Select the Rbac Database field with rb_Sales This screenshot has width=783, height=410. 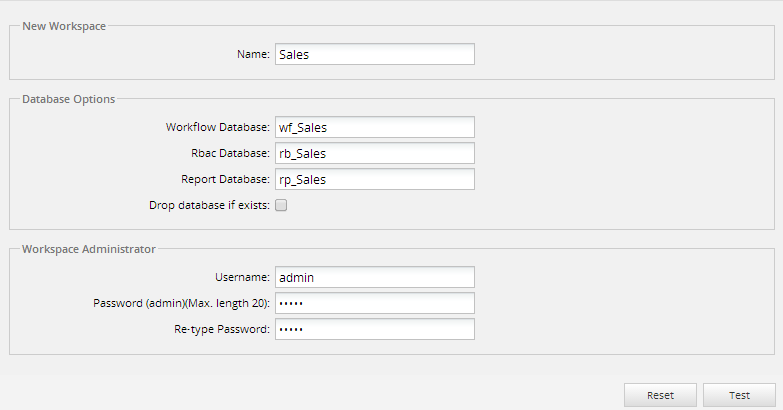374,153
